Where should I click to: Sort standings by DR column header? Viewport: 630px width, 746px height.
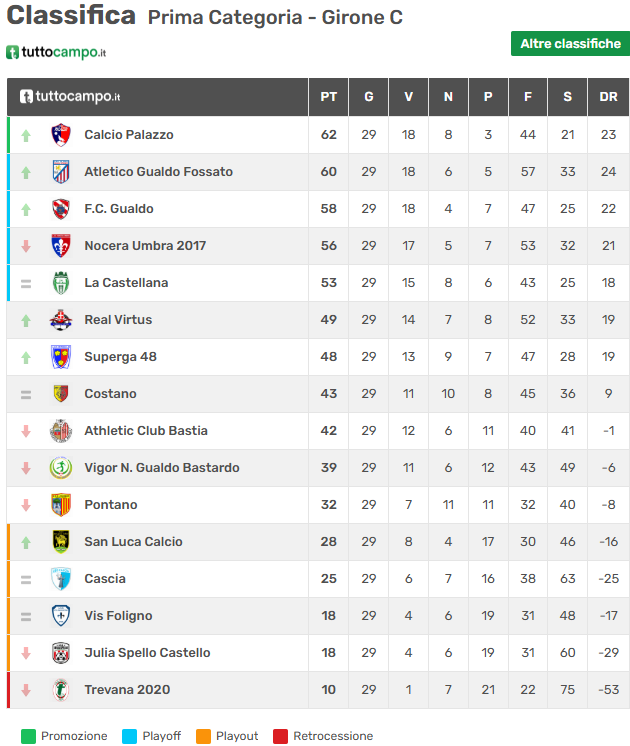[x=608, y=97]
